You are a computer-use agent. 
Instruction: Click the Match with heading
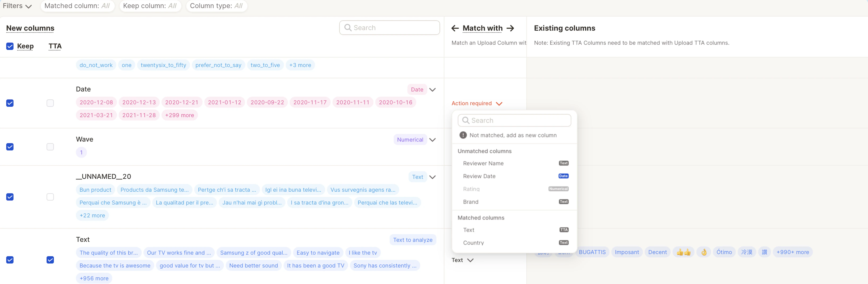click(x=482, y=28)
